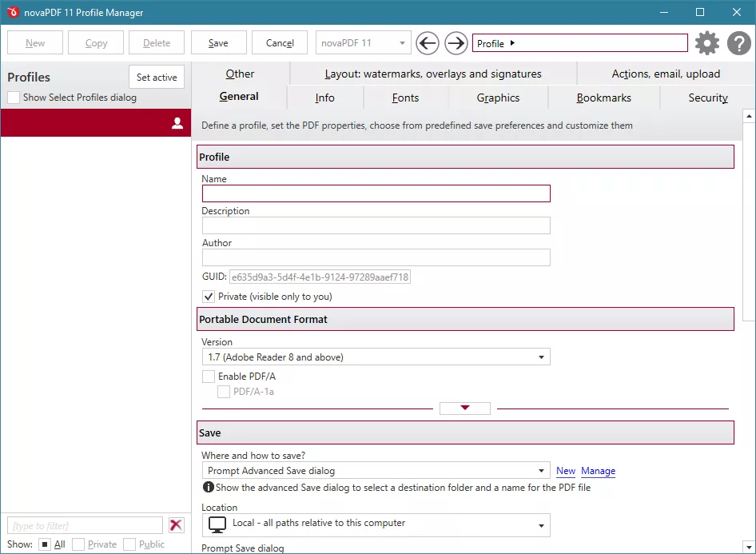Open the settings gear icon
This screenshot has width=756, height=554.
click(x=706, y=42)
